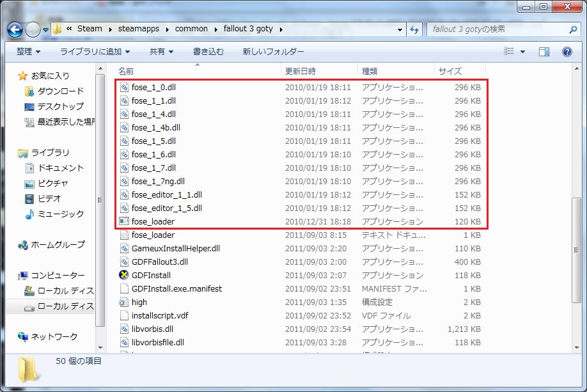This screenshot has height=392, width=587.
Task: Select the fose_1_4b.dll file icon
Action: (x=124, y=128)
